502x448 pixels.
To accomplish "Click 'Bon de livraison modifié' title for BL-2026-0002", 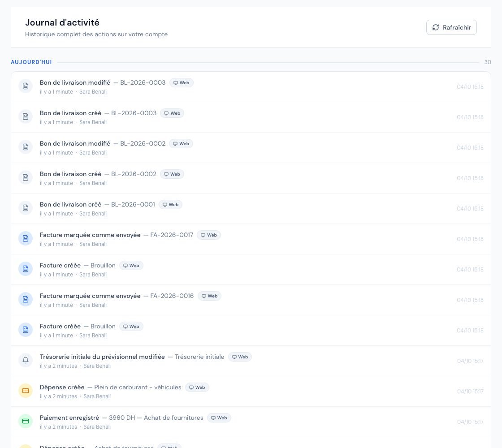I will pos(75,143).
